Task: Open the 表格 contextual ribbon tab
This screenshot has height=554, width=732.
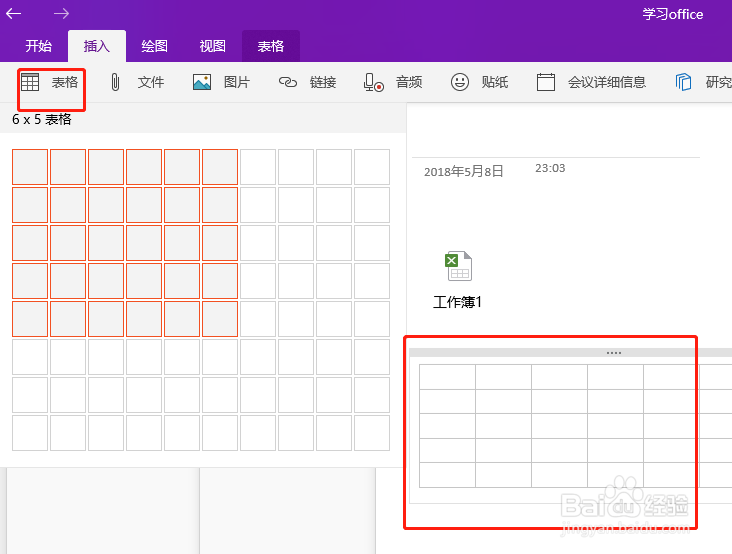Action: [271, 46]
